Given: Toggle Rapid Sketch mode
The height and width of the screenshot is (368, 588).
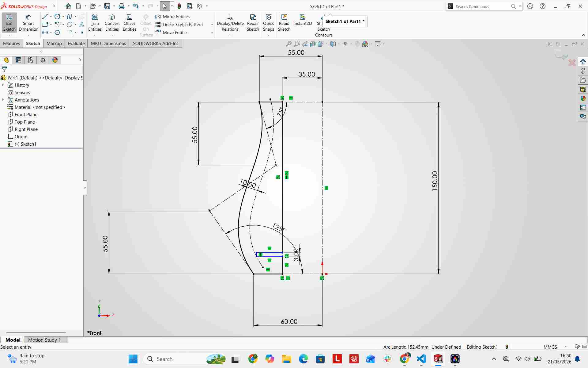Looking at the screenshot, I should (284, 23).
